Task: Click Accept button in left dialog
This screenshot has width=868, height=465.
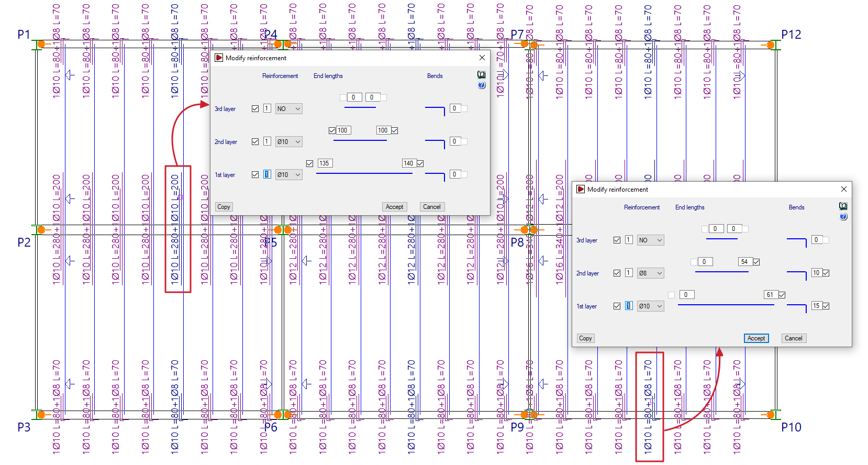Action: 395,207
